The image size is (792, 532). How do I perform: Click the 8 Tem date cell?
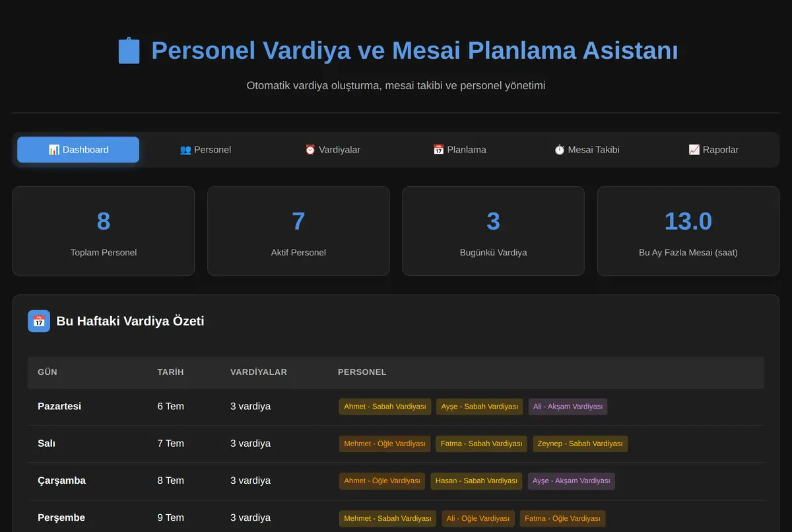(x=171, y=481)
